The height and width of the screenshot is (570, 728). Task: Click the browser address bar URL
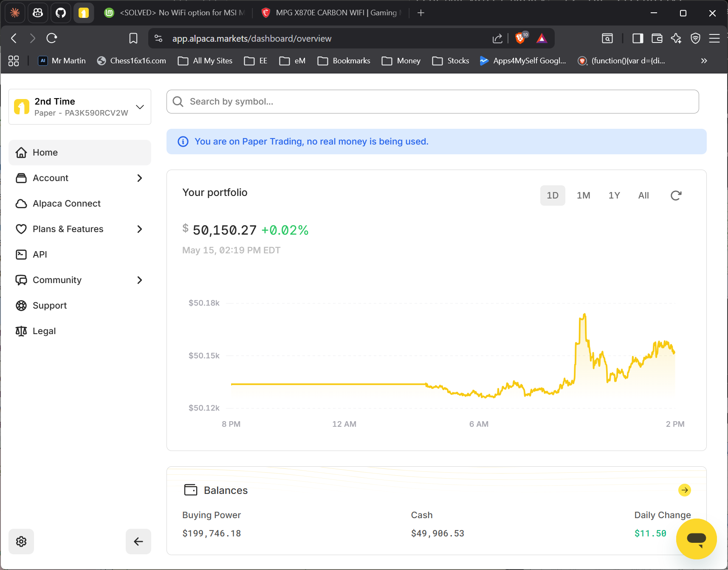pos(252,39)
